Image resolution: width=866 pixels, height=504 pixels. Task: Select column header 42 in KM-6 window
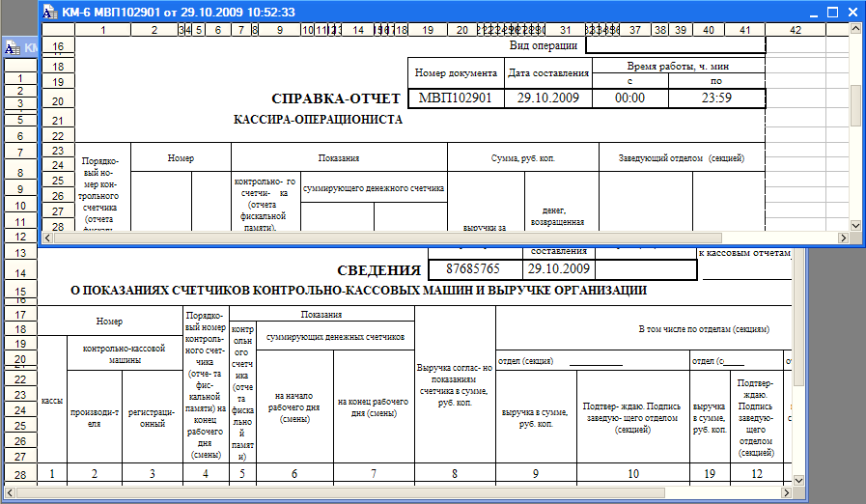(796, 30)
